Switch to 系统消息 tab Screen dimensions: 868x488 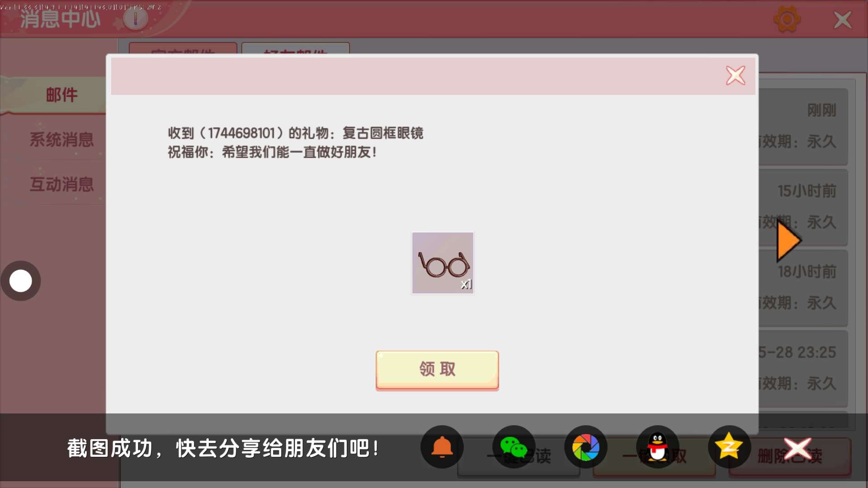[61, 140]
